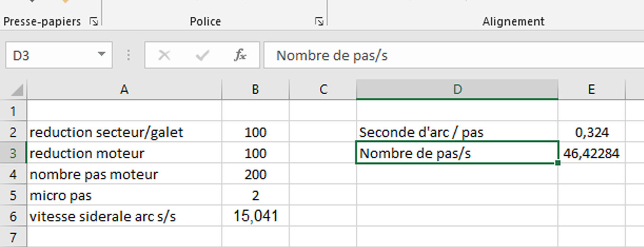The height and width of the screenshot is (247, 644).
Task: Select cell containing 15,041
Action: [255, 216]
